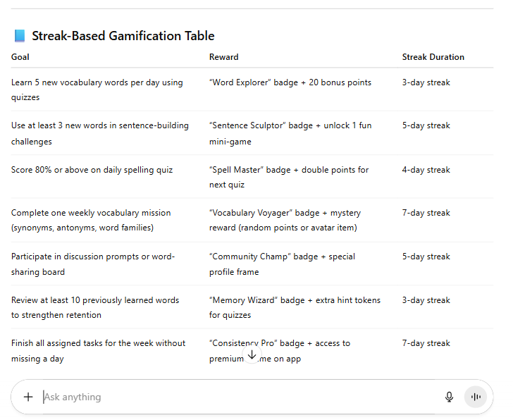The width and height of the screenshot is (513, 420).
Task: Click the "Score 80% or above" goal cell
Action: pos(92,170)
